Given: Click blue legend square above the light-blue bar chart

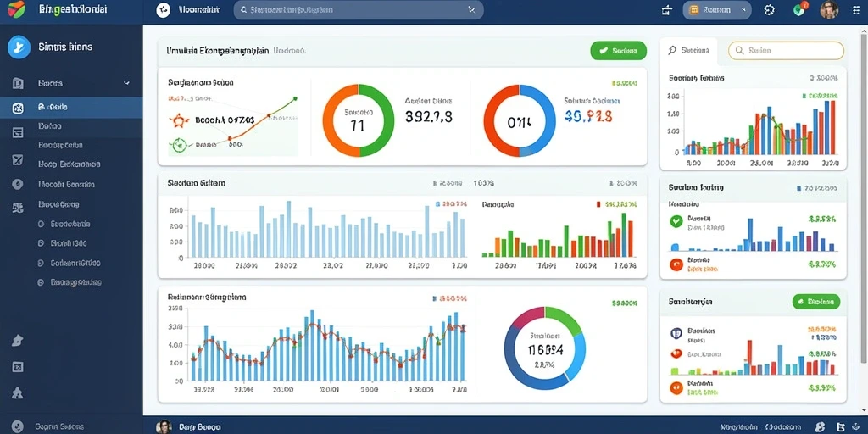Looking at the screenshot, I should point(437,203).
